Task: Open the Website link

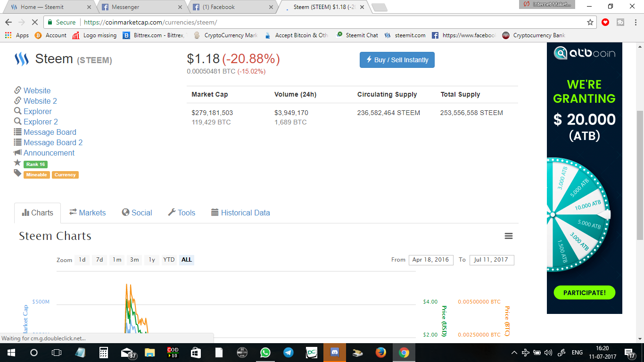Action: [37, 90]
